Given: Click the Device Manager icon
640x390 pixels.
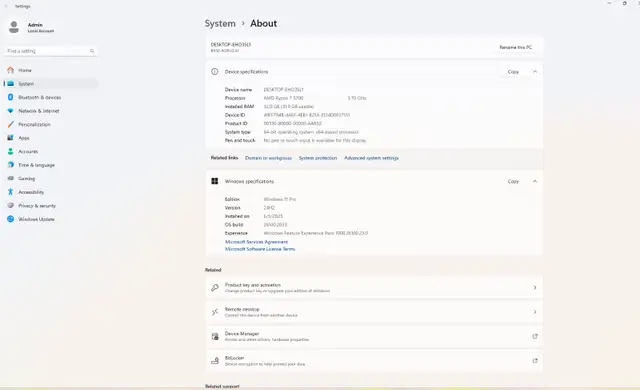Looking at the screenshot, I should (x=215, y=337).
